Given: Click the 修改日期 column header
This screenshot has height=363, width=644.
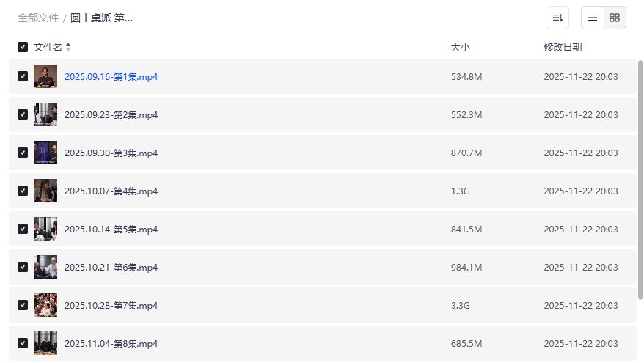Looking at the screenshot, I should pos(563,47).
